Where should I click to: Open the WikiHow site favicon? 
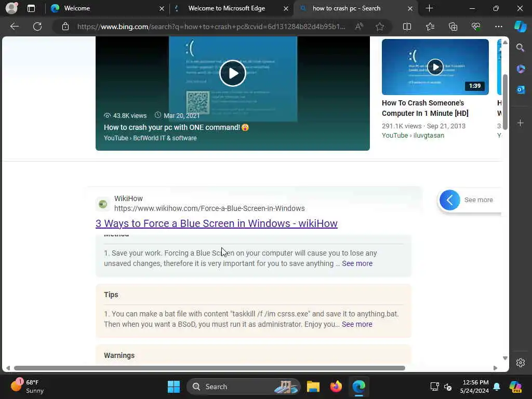tap(102, 204)
